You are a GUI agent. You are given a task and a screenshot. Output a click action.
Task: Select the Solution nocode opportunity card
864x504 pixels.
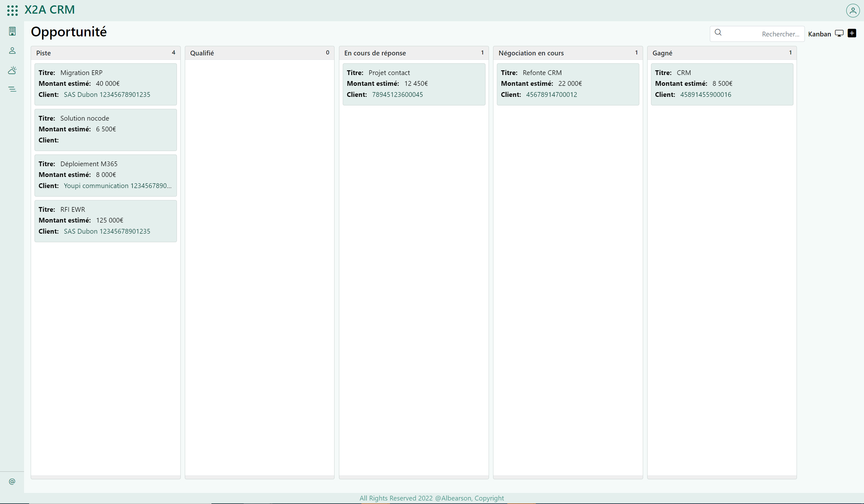[105, 129]
